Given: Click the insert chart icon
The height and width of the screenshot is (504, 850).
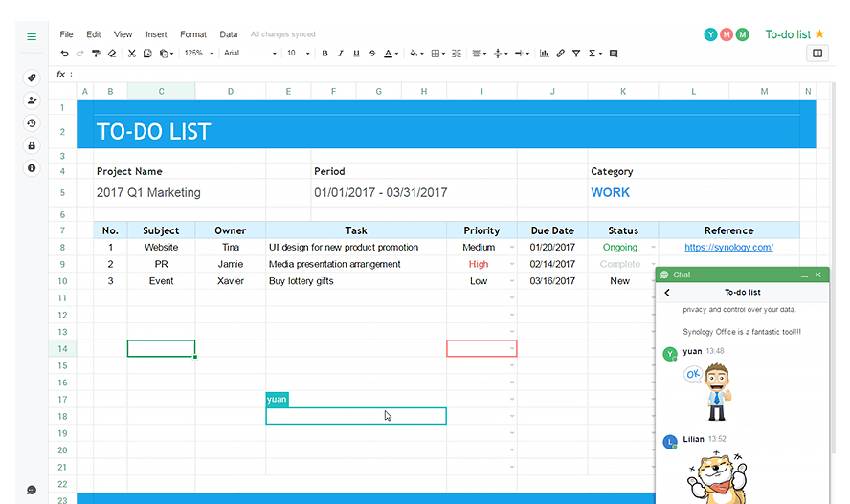Looking at the screenshot, I should [x=545, y=53].
